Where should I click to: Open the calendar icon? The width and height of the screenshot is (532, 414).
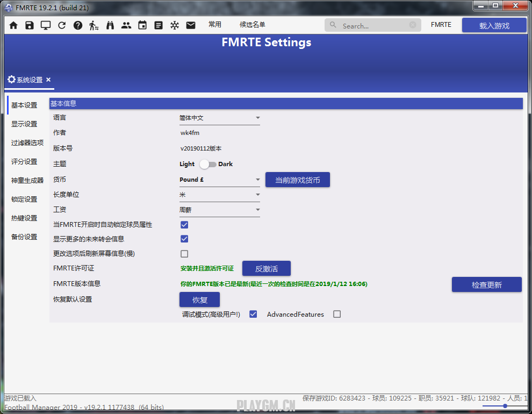click(x=142, y=25)
